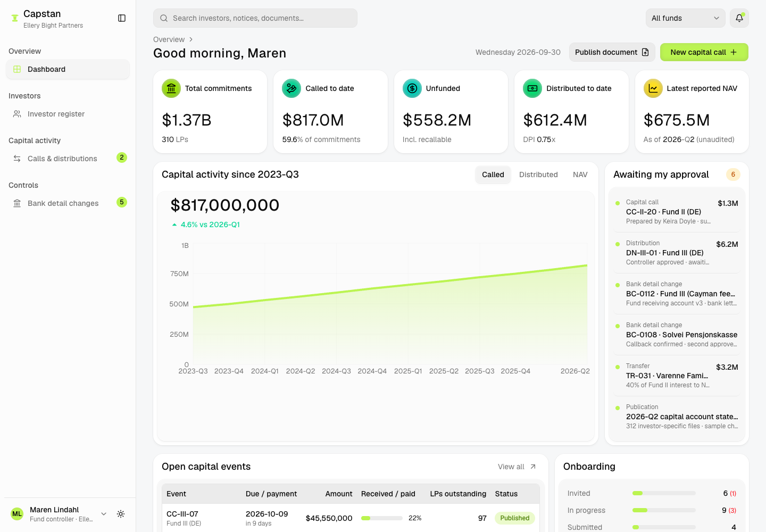Open BC-0108 Solvei Pensjonskasse approval
Viewport: 766px width, 532px height.
[677, 335]
